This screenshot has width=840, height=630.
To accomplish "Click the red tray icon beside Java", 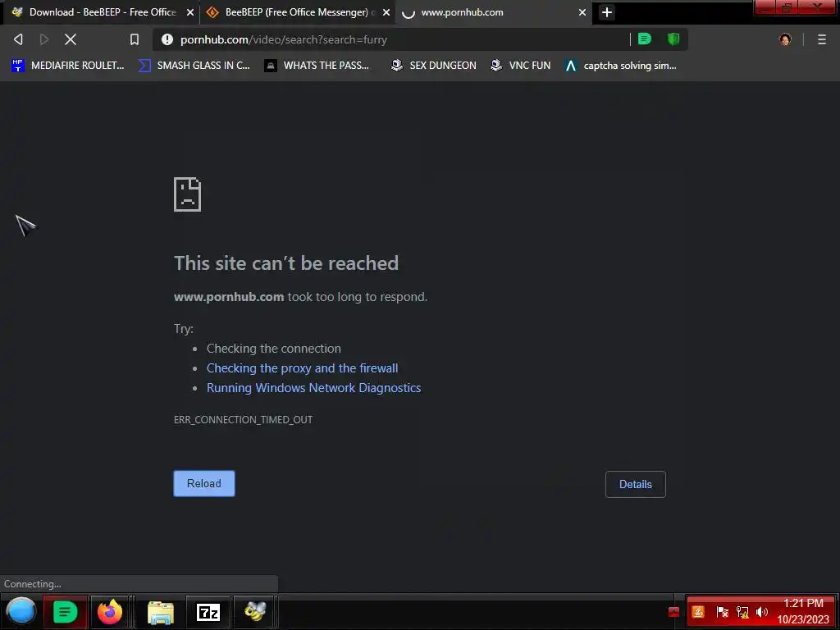I will tap(674, 612).
